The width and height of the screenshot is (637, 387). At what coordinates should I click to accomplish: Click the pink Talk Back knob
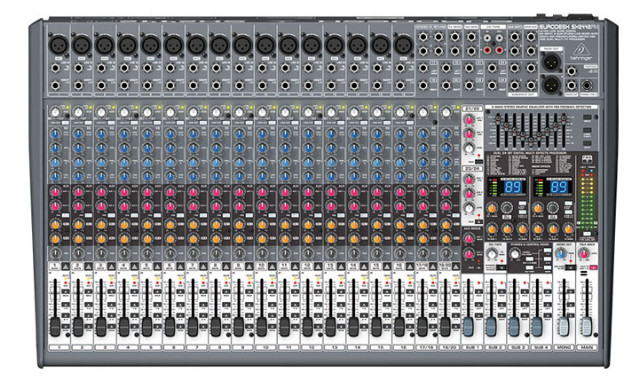(x=584, y=254)
